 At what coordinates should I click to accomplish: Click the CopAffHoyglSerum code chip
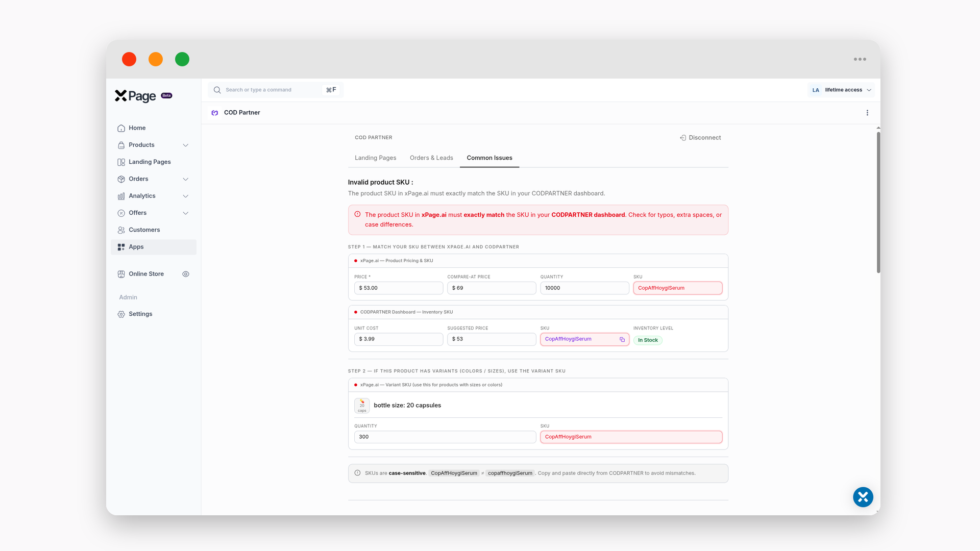[x=454, y=473]
